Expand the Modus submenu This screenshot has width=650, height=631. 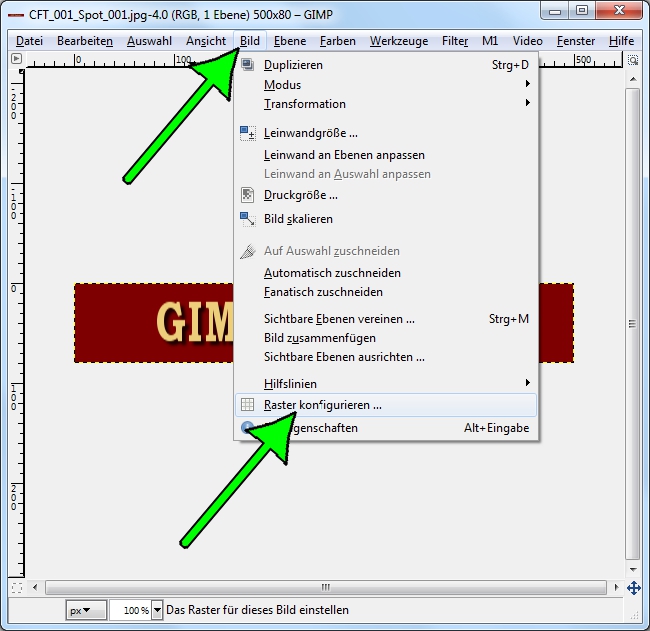tap(386, 85)
